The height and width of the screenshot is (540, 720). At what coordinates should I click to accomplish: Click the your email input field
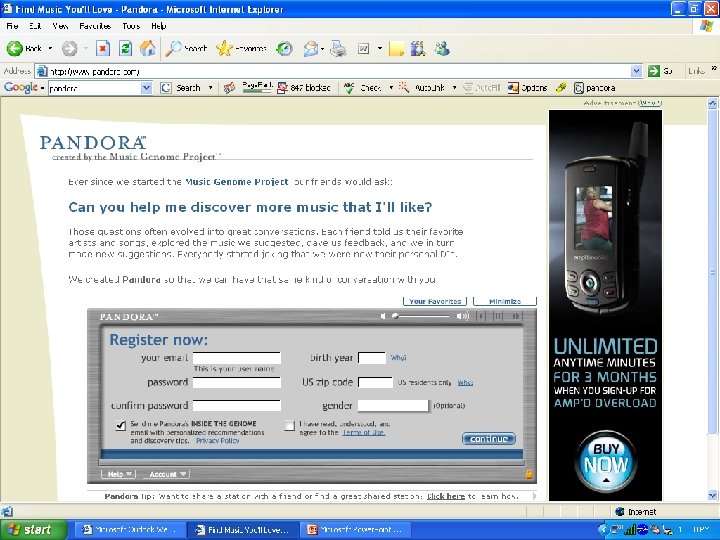pos(236,358)
